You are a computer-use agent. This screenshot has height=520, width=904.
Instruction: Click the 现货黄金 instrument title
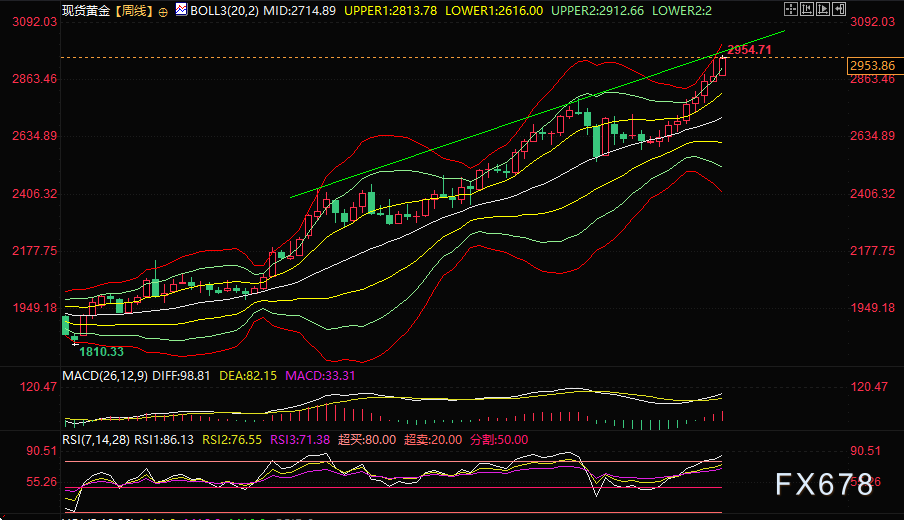(x=87, y=10)
